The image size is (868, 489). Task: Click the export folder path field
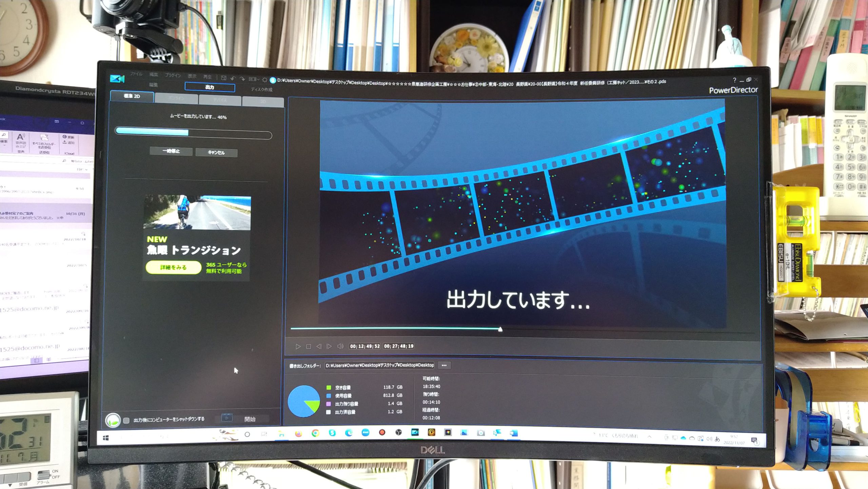click(379, 365)
